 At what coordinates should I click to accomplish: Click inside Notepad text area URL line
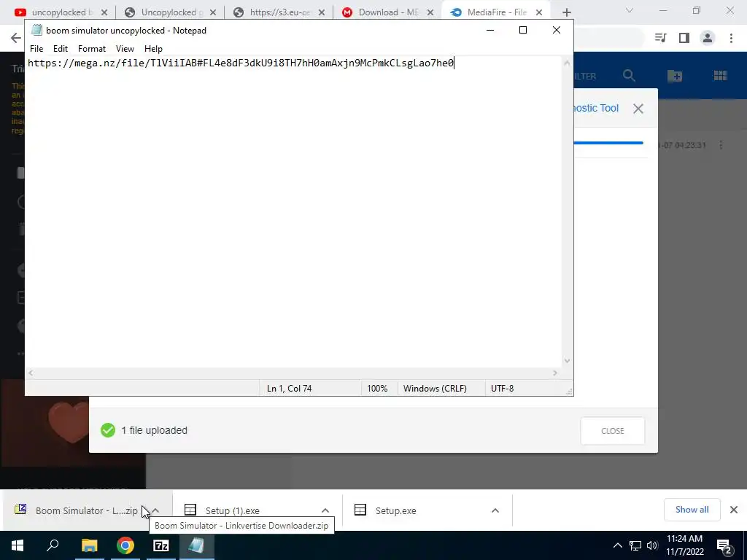(241, 63)
